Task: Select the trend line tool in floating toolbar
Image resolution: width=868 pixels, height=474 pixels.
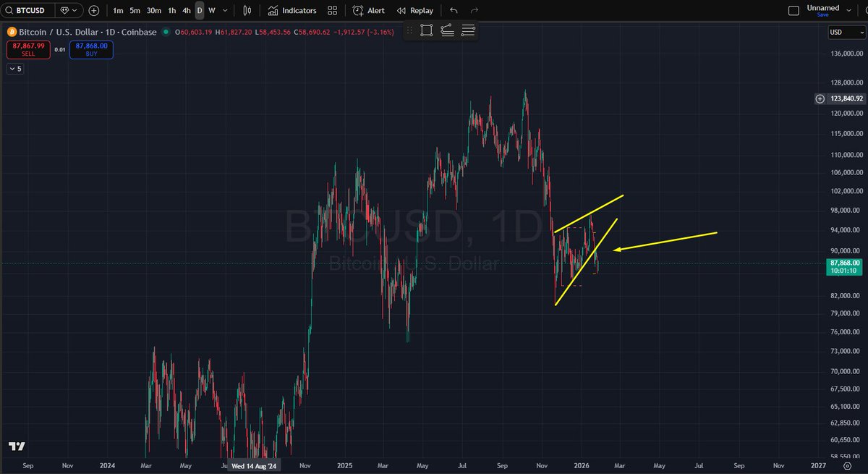Action: point(446,30)
